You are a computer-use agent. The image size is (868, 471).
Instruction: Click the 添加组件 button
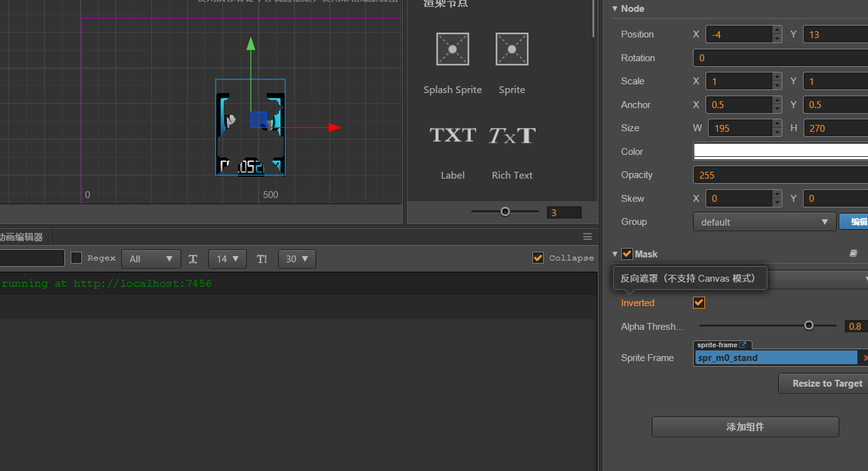[744, 427]
